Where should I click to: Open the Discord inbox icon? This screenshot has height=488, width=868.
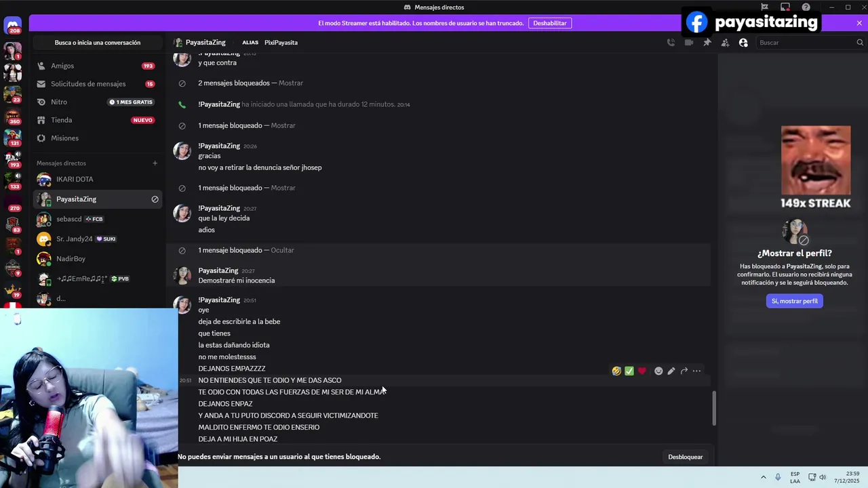point(785,7)
